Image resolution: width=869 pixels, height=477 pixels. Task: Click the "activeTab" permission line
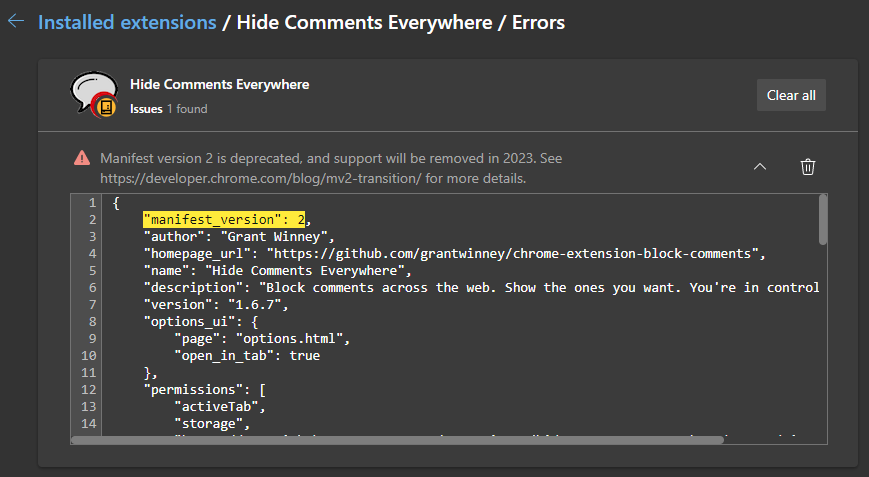pyautogui.click(x=220, y=407)
